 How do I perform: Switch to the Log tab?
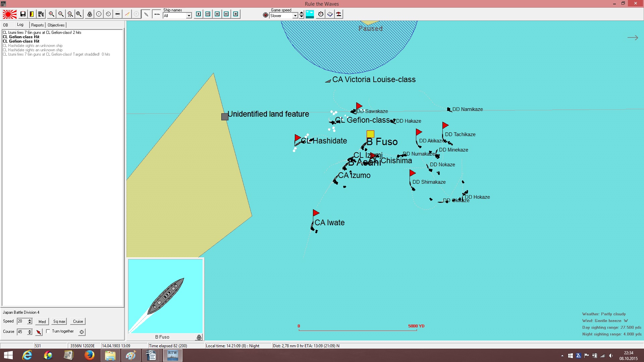tap(20, 25)
